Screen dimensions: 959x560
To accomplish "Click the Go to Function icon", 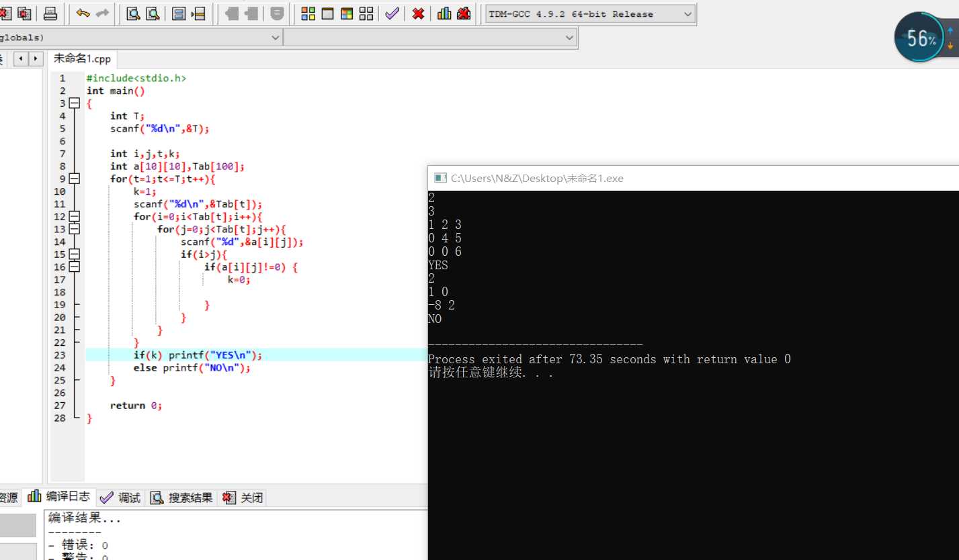I will pos(179,13).
